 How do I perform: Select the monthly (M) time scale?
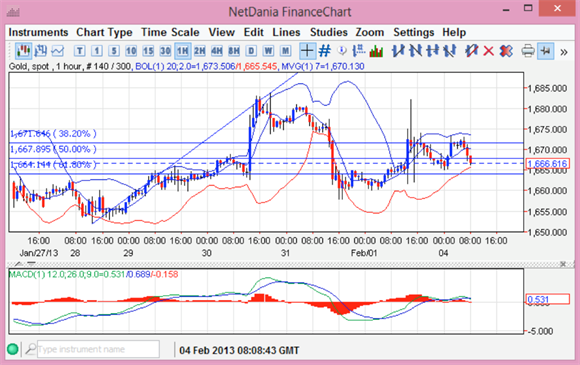pyautogui.click(x=286, y=51)
